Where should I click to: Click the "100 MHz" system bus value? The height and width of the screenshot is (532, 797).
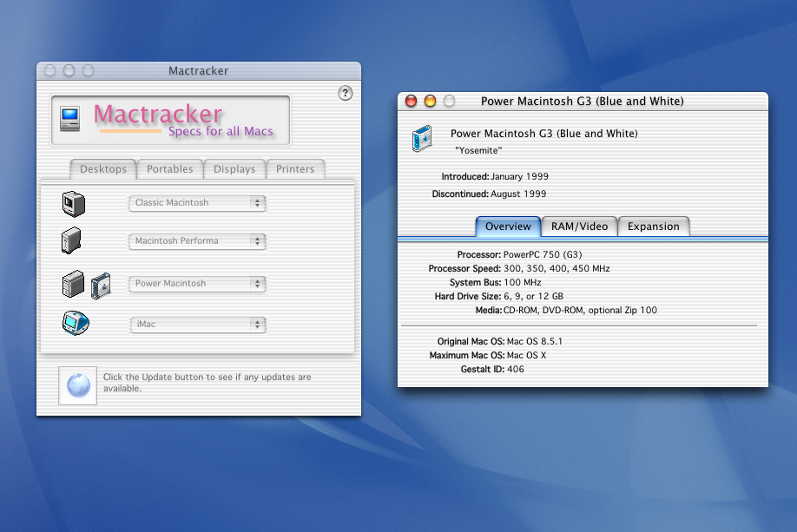523,283
